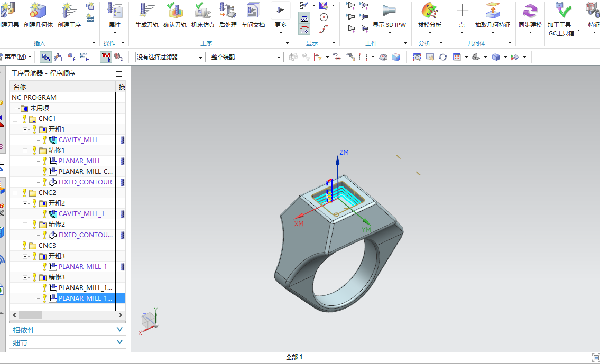600x364 pixels.
Task: Click the 未用项 folder
Action: tap(40, 108)
